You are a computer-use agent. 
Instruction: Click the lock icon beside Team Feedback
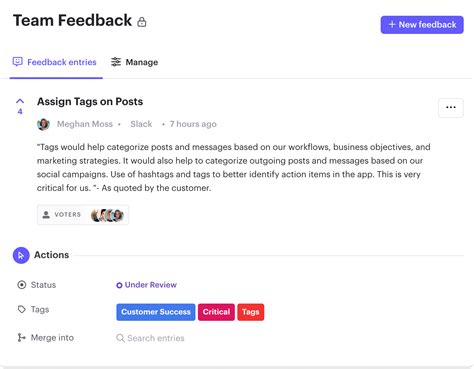(x=142, y=22)
